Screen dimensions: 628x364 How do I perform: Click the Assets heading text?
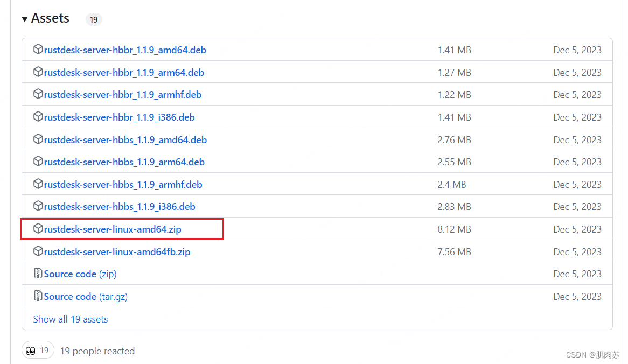pyautogui.click(x=50, y=18)
